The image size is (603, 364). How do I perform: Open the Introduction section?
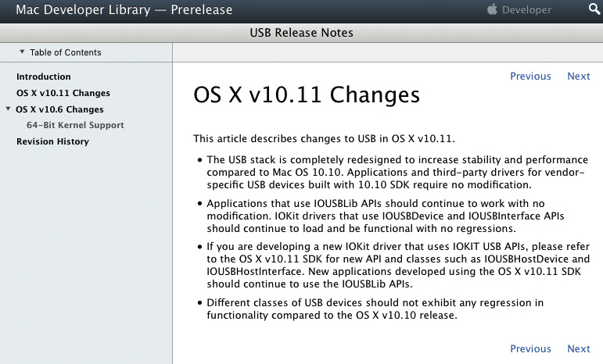(44, 77)
